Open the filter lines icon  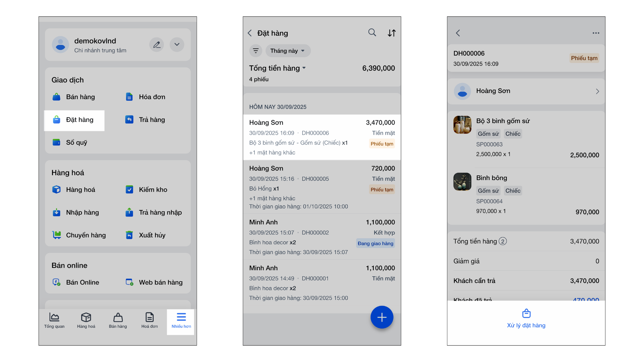256,51
